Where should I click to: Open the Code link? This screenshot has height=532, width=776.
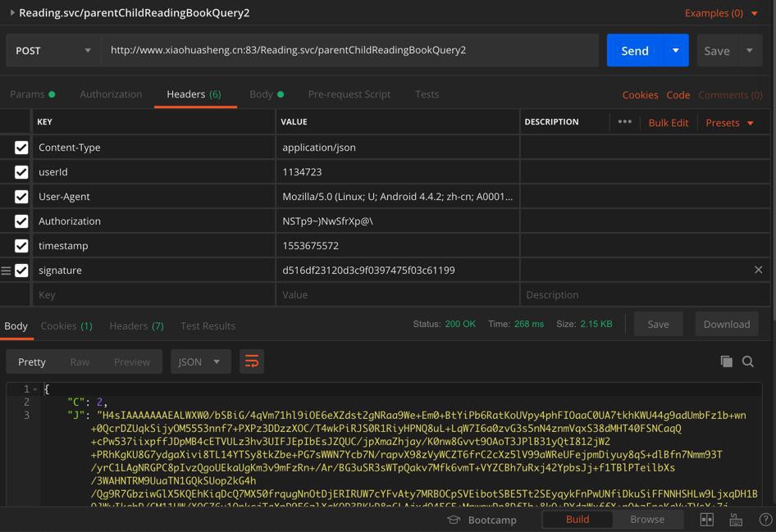tap(678, 95)
